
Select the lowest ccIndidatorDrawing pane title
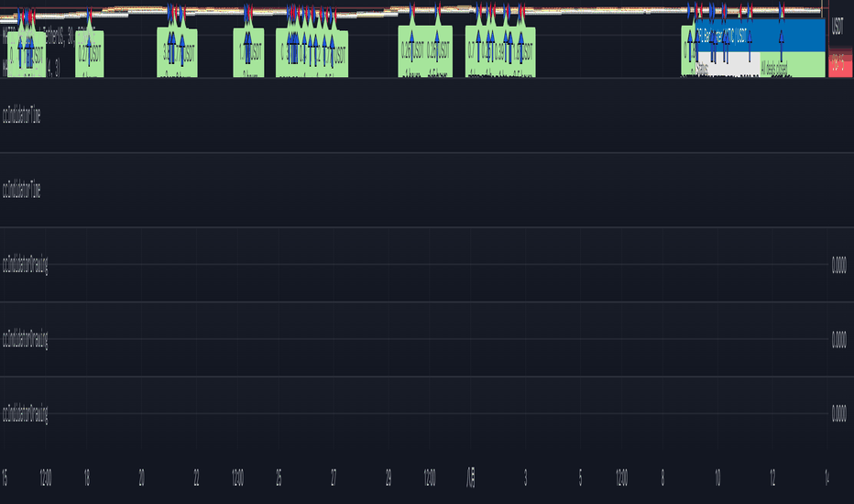25,414
